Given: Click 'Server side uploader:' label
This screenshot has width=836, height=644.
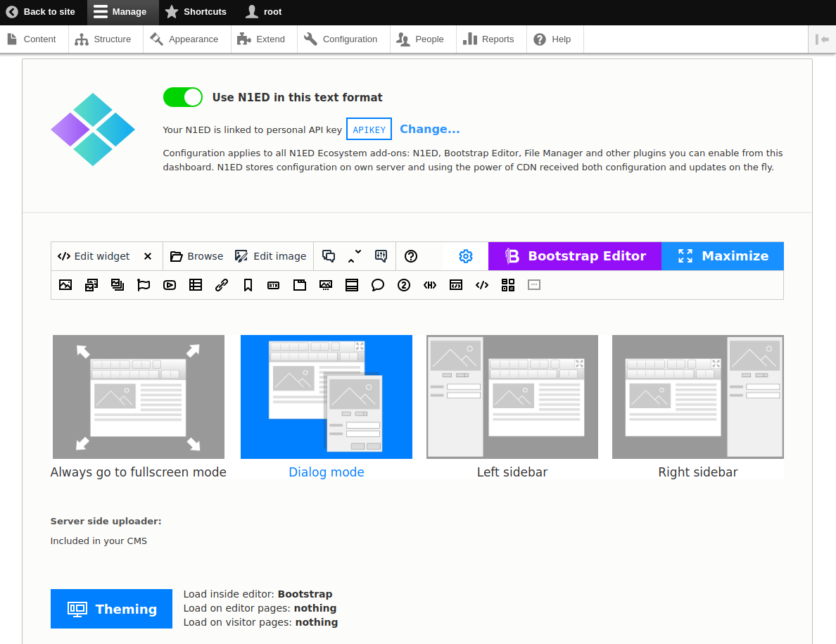Looking at the screenshot, I should (106, 522).
